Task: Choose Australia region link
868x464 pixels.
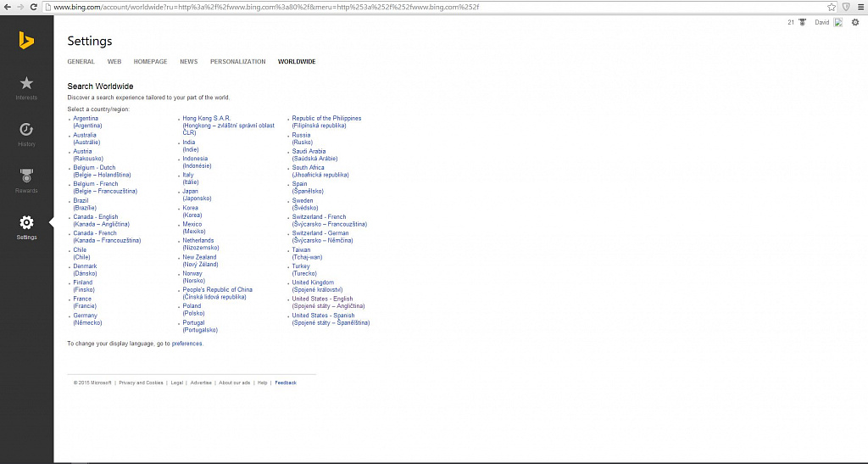Action: click(x=86, y=138)
